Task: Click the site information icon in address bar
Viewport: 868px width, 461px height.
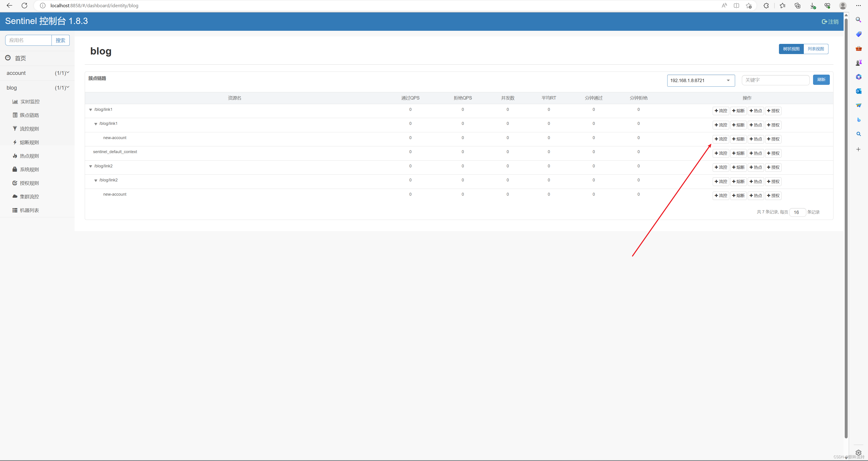Action: pyautogui.click(x=42, y=5)
